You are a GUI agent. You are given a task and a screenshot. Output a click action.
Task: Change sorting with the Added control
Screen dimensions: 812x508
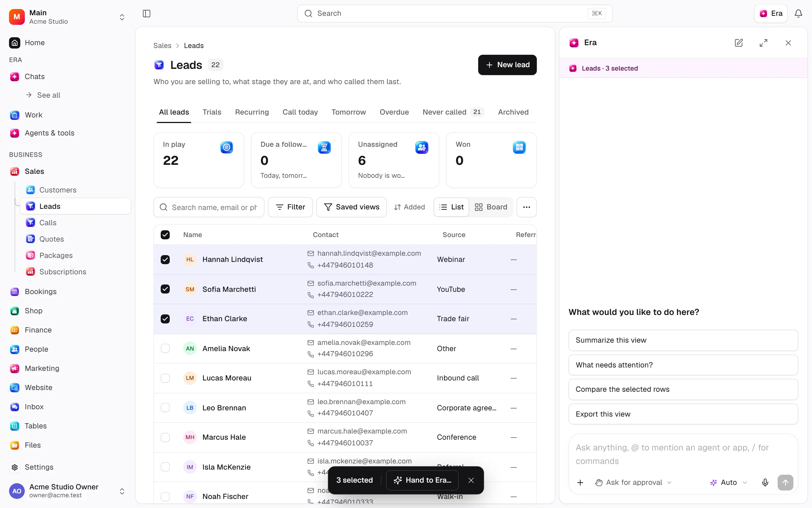[409, 207]
